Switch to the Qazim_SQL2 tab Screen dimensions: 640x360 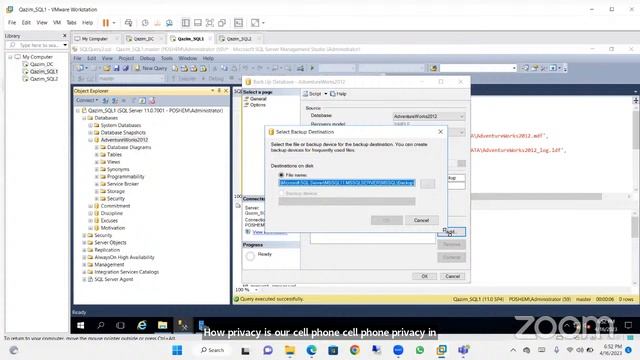[239, 39]
